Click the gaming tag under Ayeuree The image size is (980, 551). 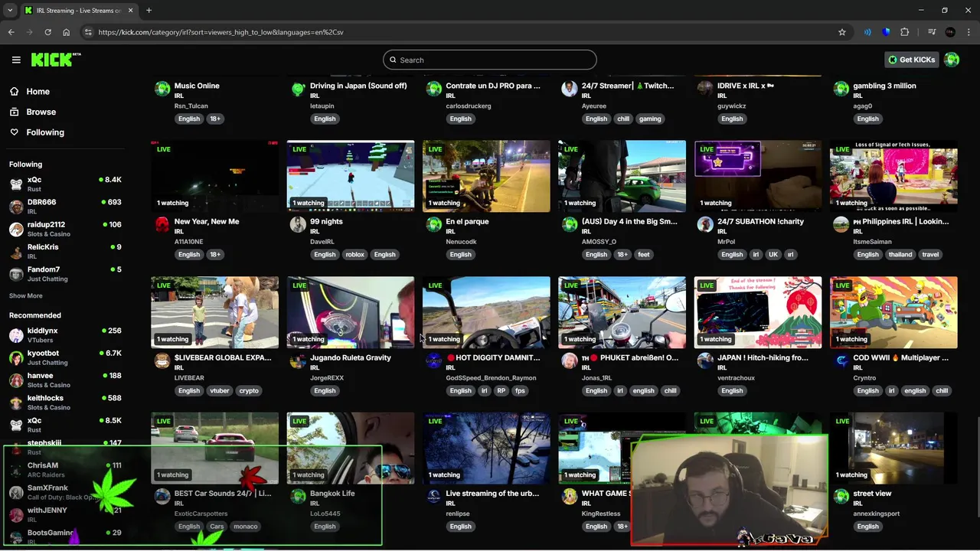pyautogui.click(x=650, y=119)
